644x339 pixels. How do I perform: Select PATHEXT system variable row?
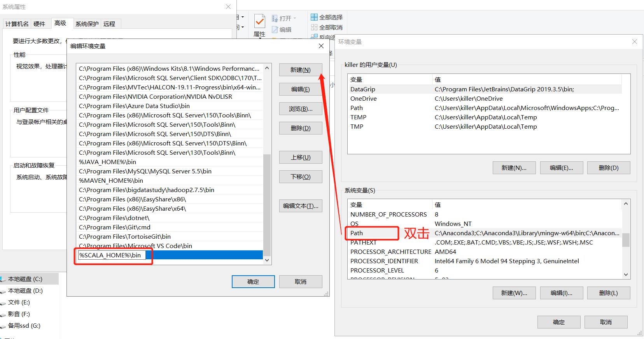click(x=485, y=243)
